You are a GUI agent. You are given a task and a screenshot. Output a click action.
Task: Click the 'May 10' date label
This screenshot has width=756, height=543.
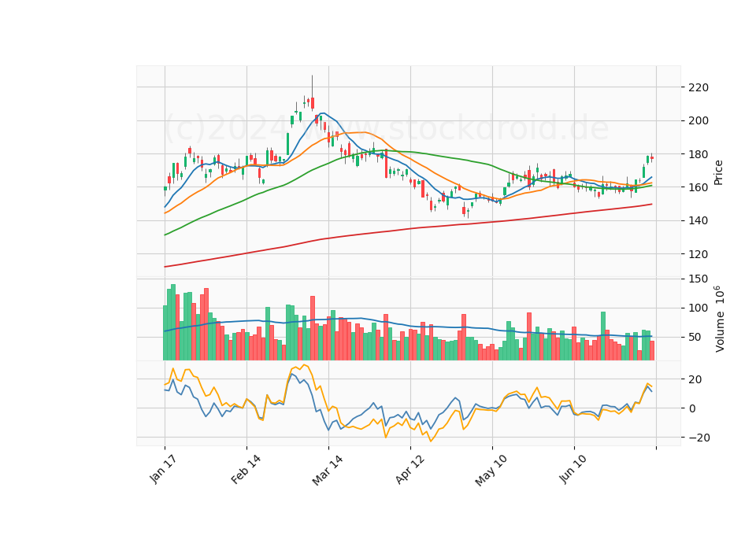coord(491,471)
